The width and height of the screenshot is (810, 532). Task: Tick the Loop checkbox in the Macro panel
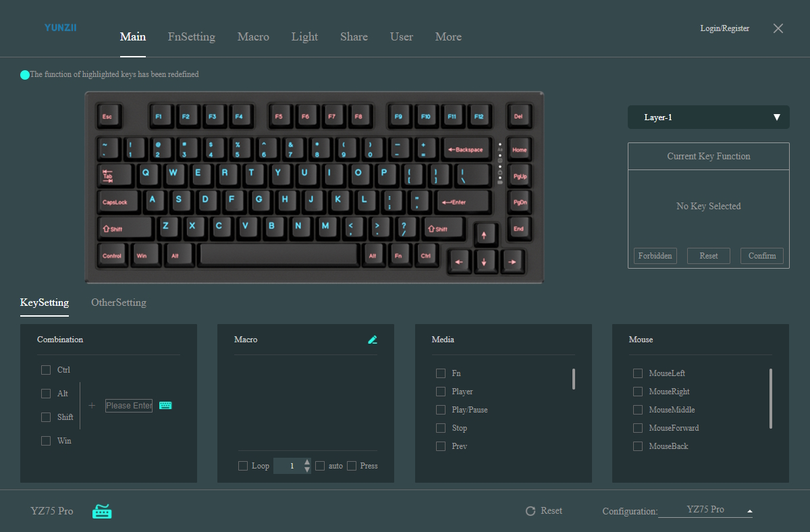243,466
